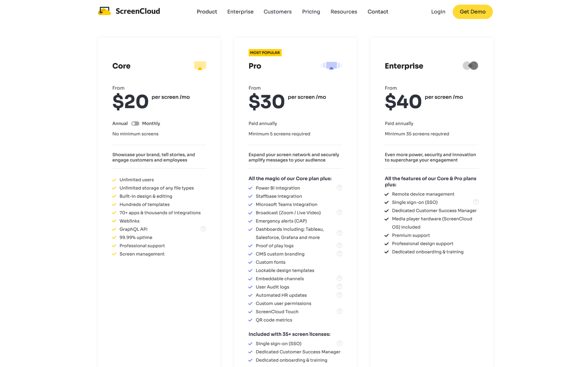Screen dimensions: 588x367
Task: Click the Login link
Action: pos(438,12)
